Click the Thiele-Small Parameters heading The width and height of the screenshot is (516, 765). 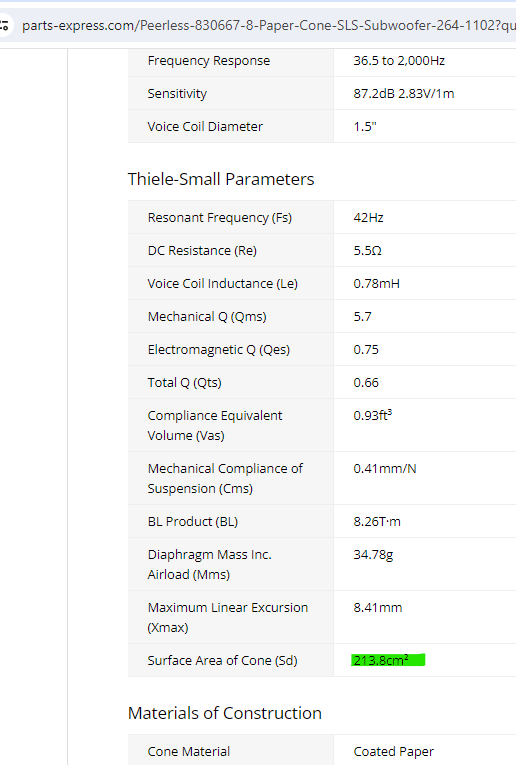(221, 179)
